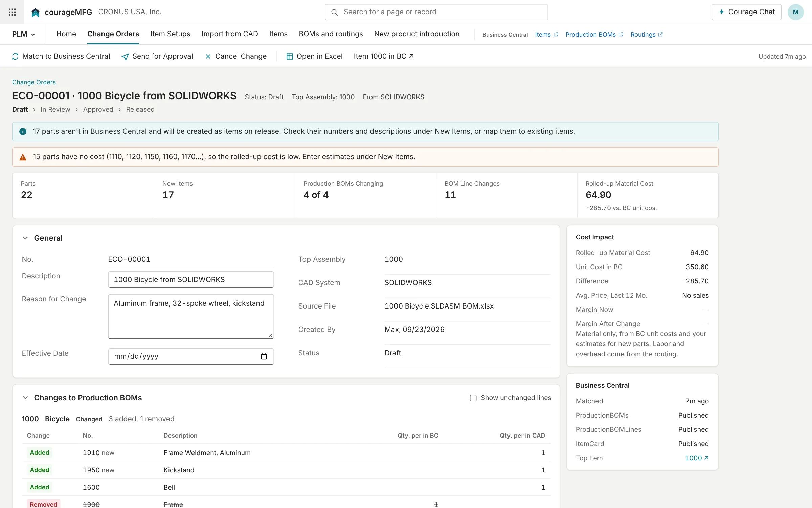812x508 pixels.
Task: Click the Reason for Change text area
Action: click(x=191, y=316)
